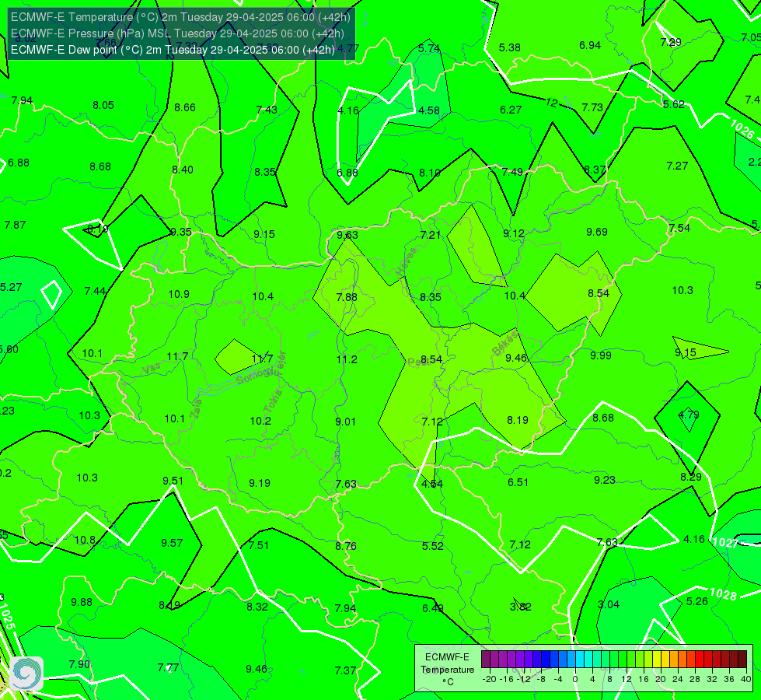The height and width of the screenshot is (700, 761).
Task: Select the ECMWF-E Temperature 2m layer label
Action: (180, 17)
